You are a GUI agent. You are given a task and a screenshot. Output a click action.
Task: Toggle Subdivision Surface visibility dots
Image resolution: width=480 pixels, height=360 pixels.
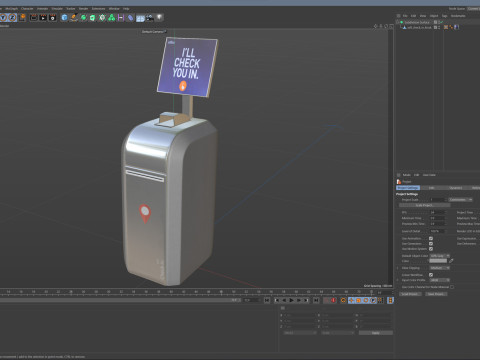pyautogui.click(x=439, y=22)
